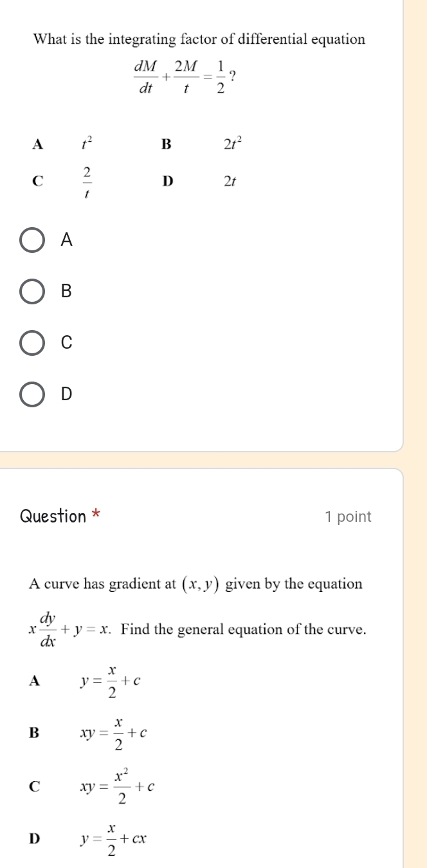Click the 'D' label beside last radio
Image resolution: width=427 pixels, height=868 pixels.
[x=67, y=394]
